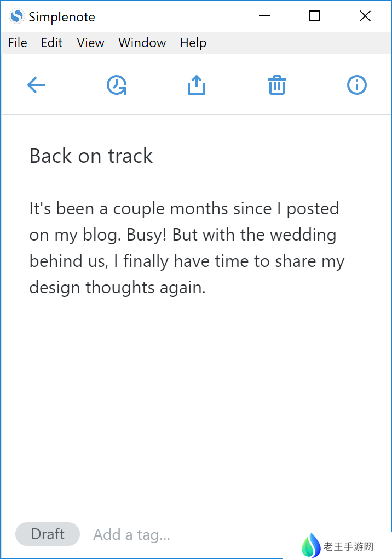Open the File menu
Image resolution: width=392 pixels, height=559 pixels.
point(18,43)
